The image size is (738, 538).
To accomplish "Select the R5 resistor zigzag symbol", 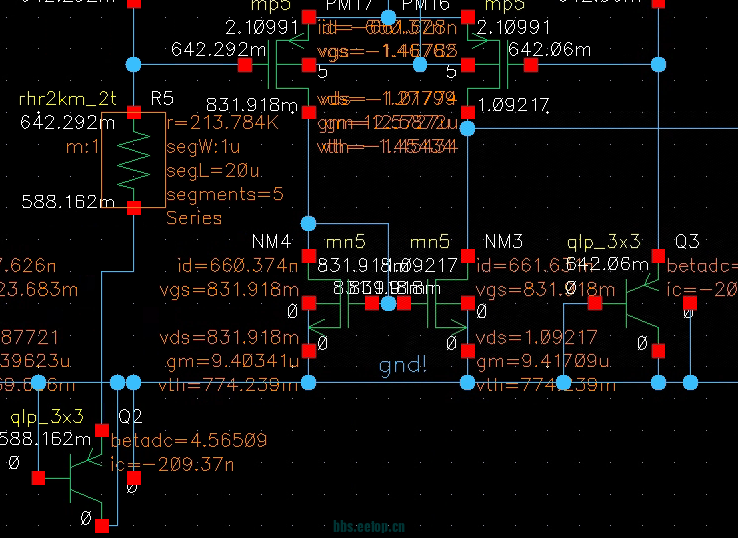I will point(134,160).
